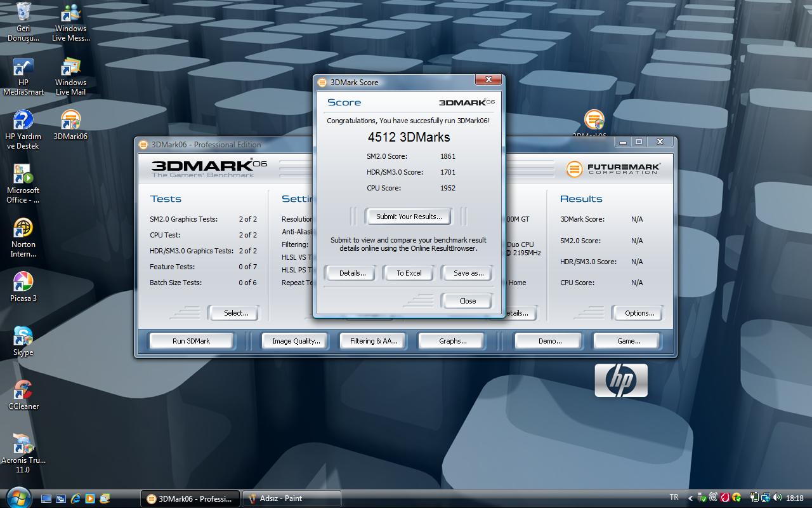812x508 pixels.
Task: Click the HDR/SM3.0 Score value 1701
Action: click(448, 172)
